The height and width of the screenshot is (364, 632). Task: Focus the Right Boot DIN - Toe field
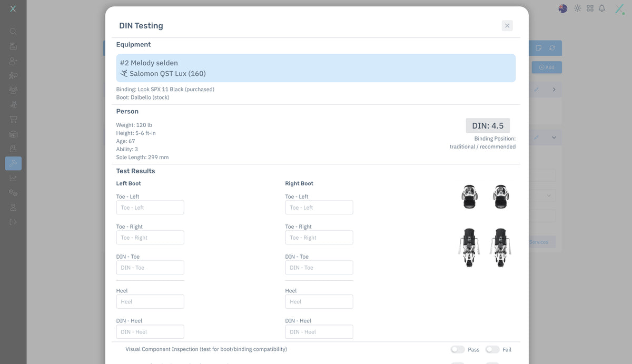coord(319,268)
